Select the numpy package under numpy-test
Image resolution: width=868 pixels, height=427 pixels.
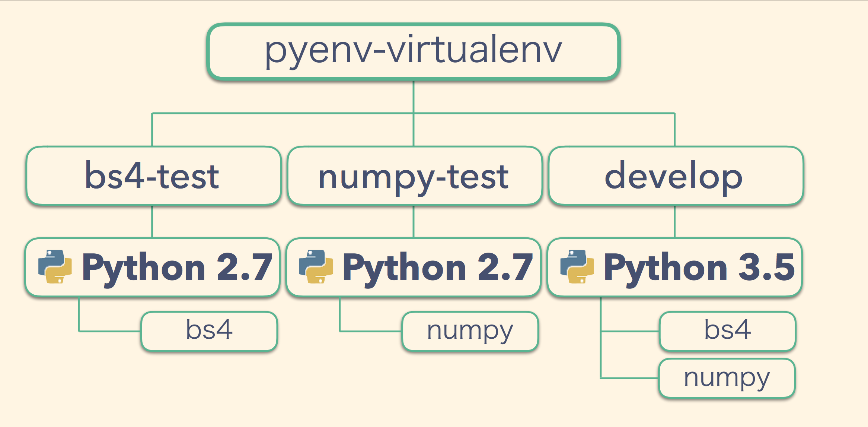click(x=470, y=330)
